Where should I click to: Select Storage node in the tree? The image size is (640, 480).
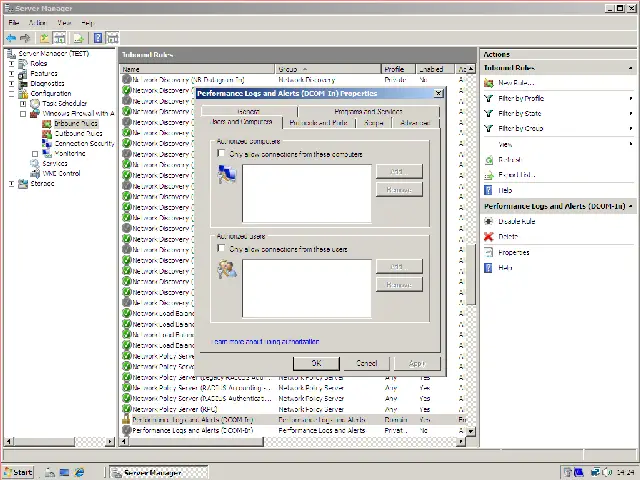pyautogui.click(x=42, y=183)
